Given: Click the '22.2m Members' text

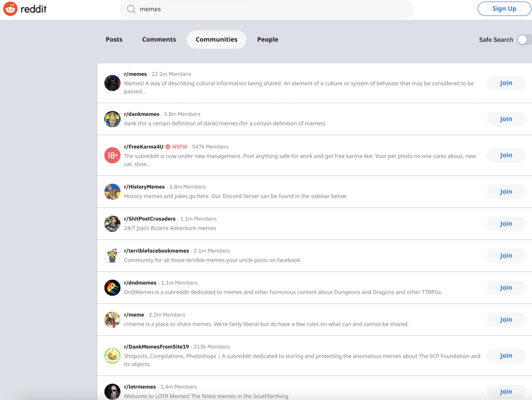Looking at the screenshot, I should (171, 74).
